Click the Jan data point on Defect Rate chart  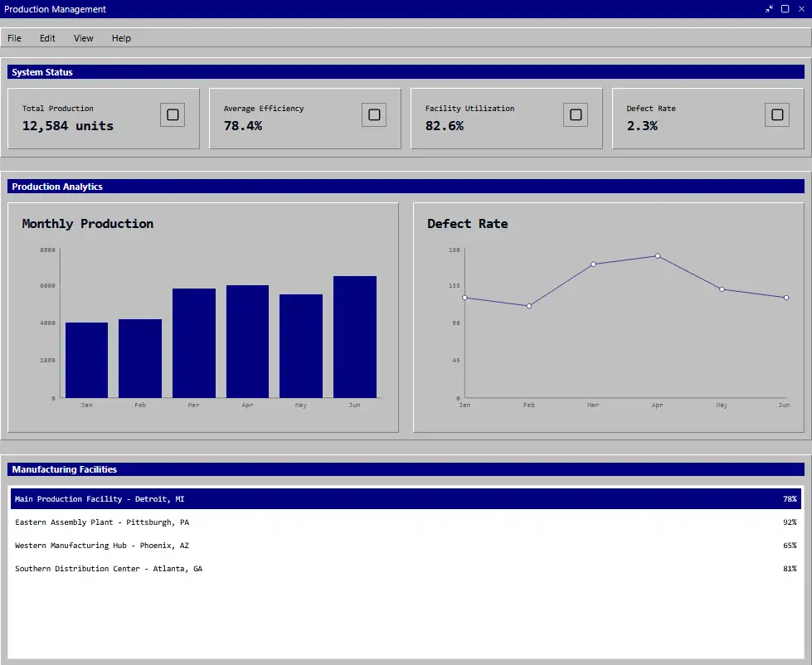tap(464, 298)
